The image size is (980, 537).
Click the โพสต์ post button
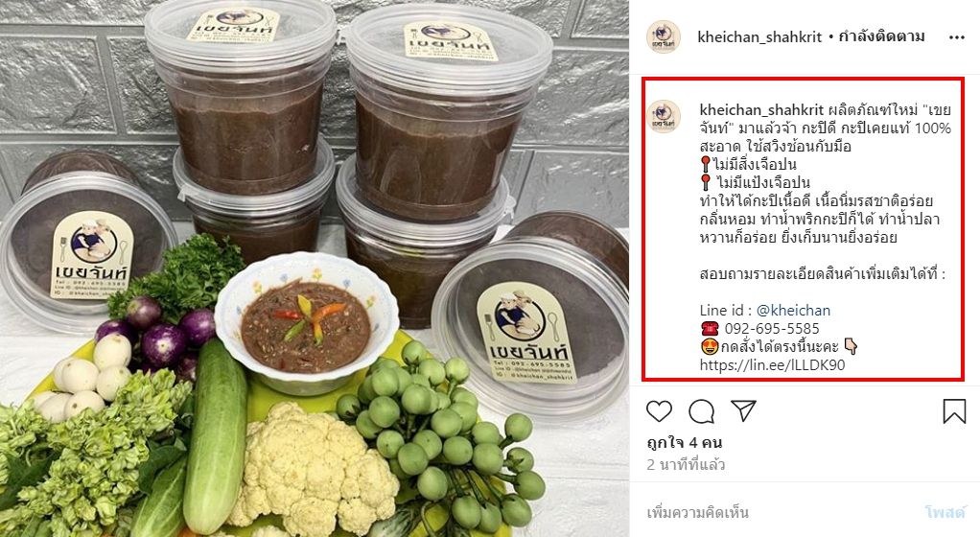(945, 513)
